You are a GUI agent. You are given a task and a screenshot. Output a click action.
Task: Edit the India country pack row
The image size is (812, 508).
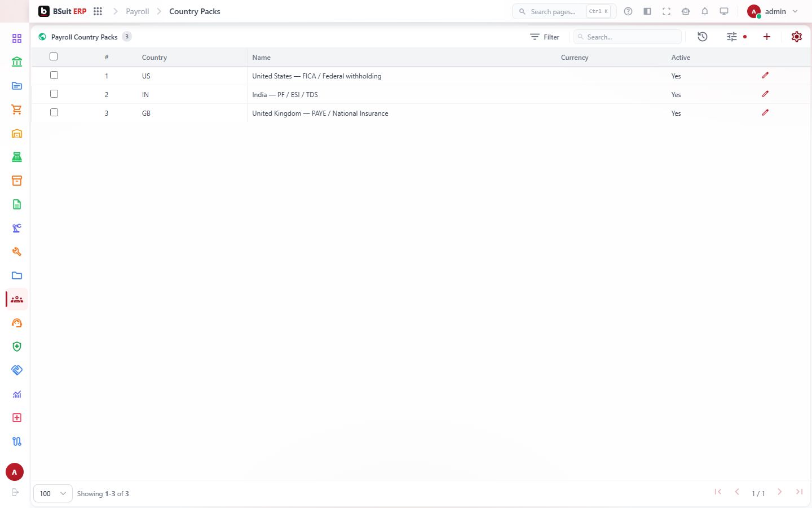click(765, 94)
